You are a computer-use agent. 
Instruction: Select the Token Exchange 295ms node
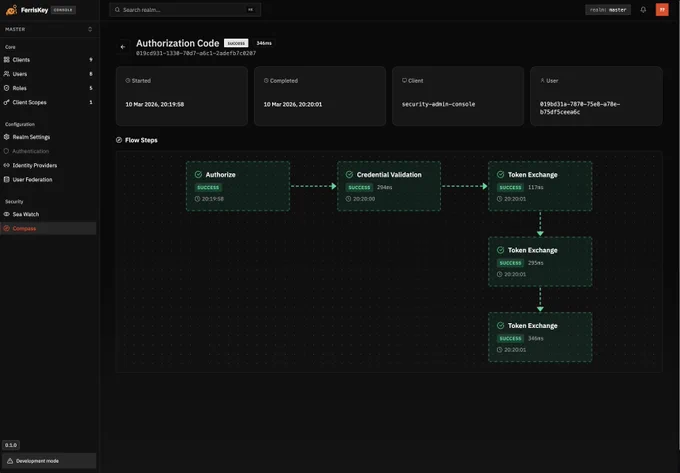coord(540,262)
